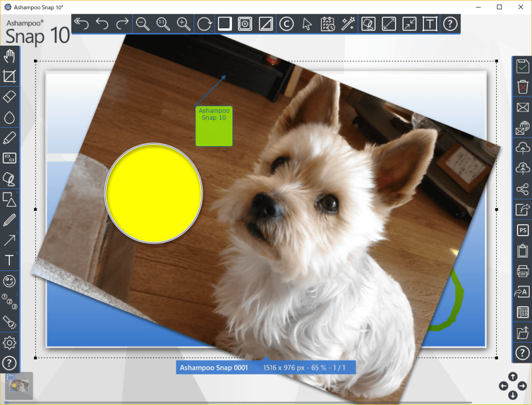Click the Ashampoo web upload cloud icon
This screenshot has width=532, height=405.
coord(523,169)
